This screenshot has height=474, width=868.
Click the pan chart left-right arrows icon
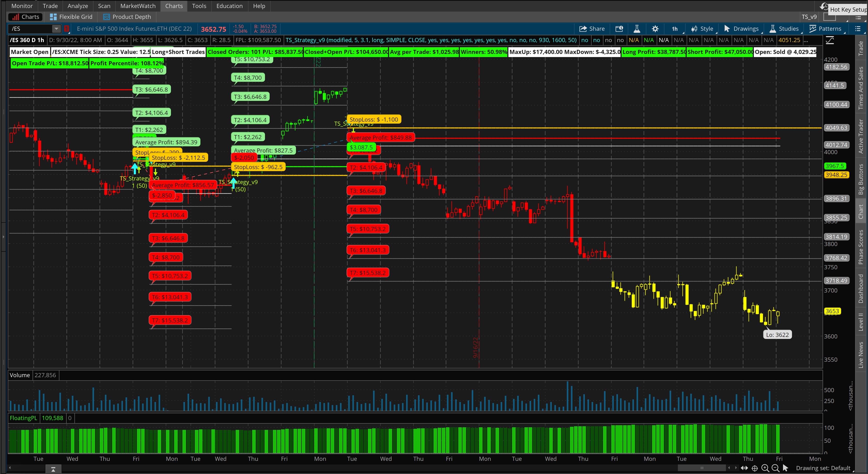point(744,468)
